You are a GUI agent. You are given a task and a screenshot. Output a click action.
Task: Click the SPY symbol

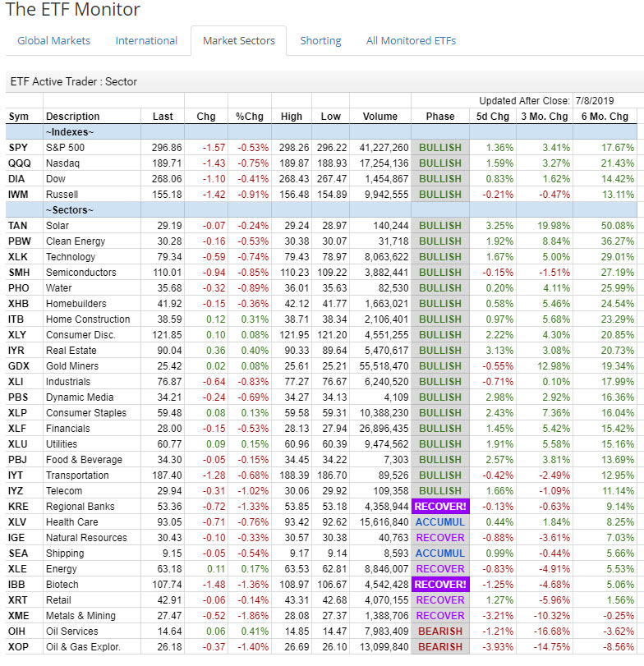click(18, 148)
